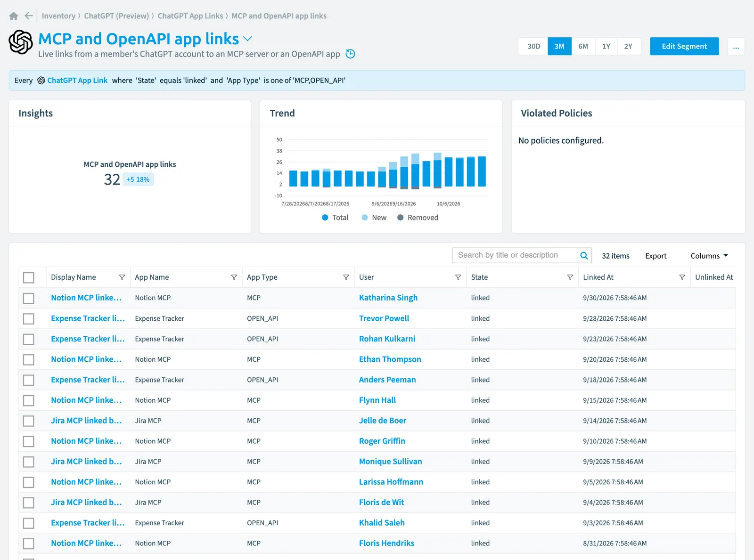
Task: Check the Flynn Hall row checkbox
Action: tap(29, 400)
